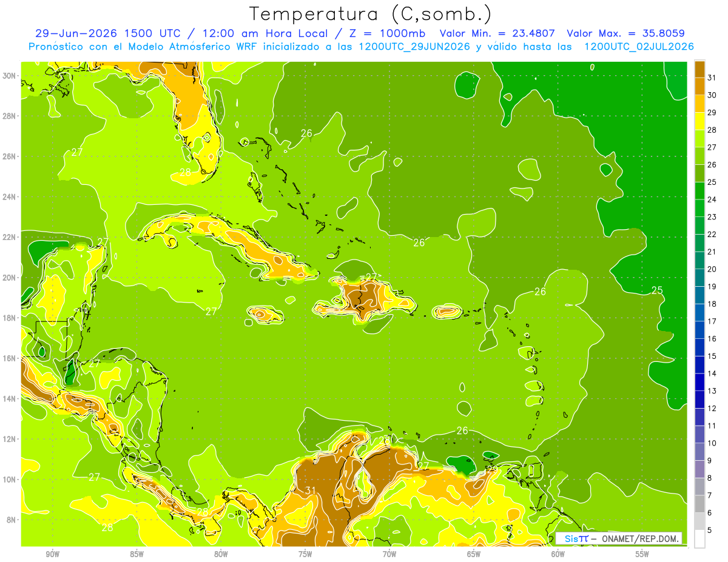Click the "Temperatura (C,somb.)" title

click(370, 14)
